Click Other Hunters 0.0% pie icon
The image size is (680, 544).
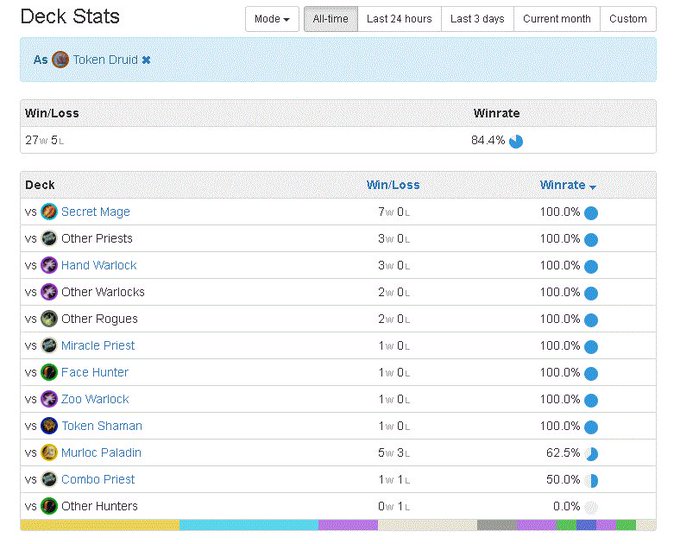pyautogui.click(x=591, y=507)
